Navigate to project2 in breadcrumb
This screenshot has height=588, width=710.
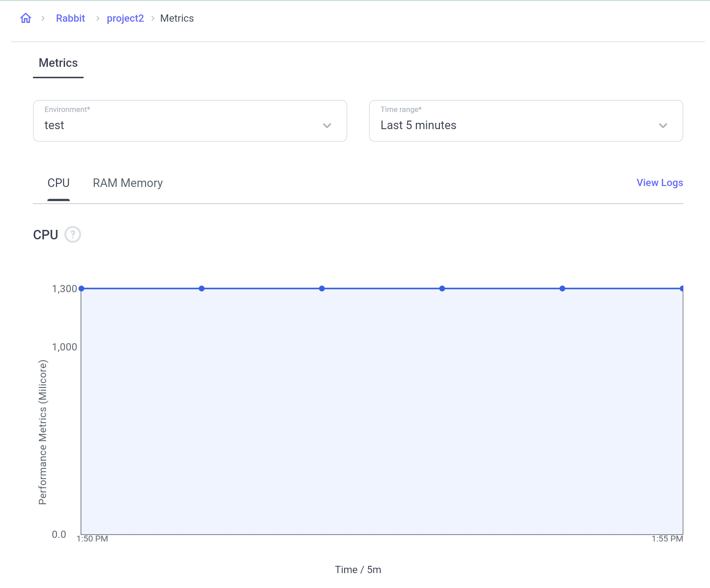click(x=125, y=18)
